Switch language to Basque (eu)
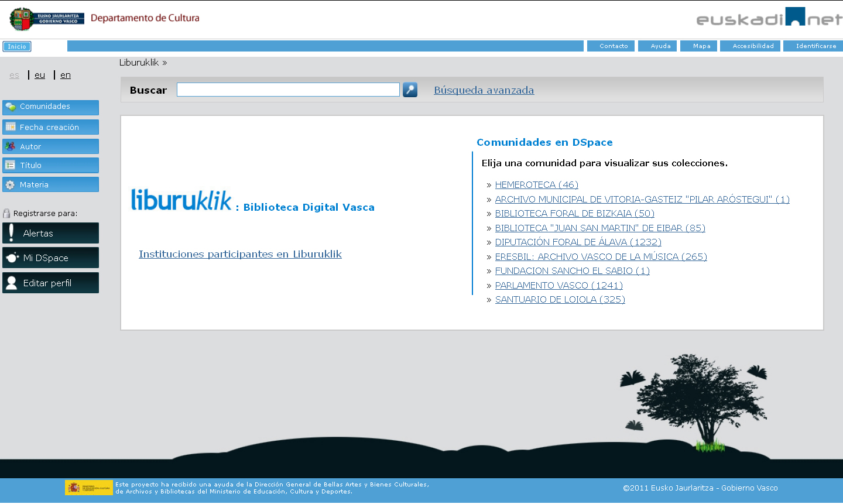The height and width of the screenshot is (504, 843). pyautogui.click(x=40, y=75)
